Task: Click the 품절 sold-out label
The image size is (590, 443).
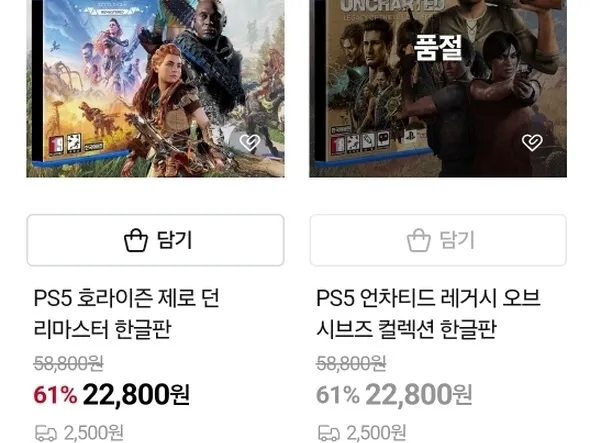Action: [x=438, y=48]
